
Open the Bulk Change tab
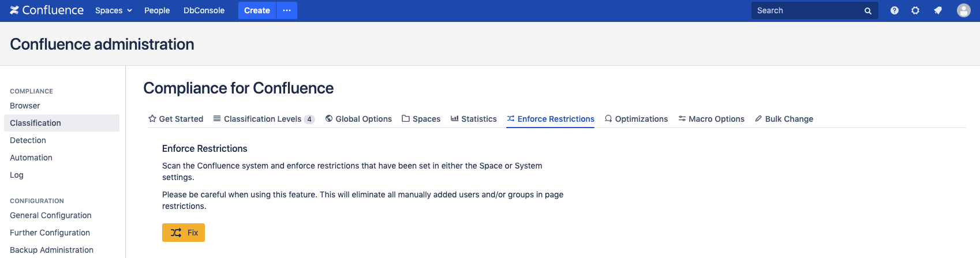(784, 119)
